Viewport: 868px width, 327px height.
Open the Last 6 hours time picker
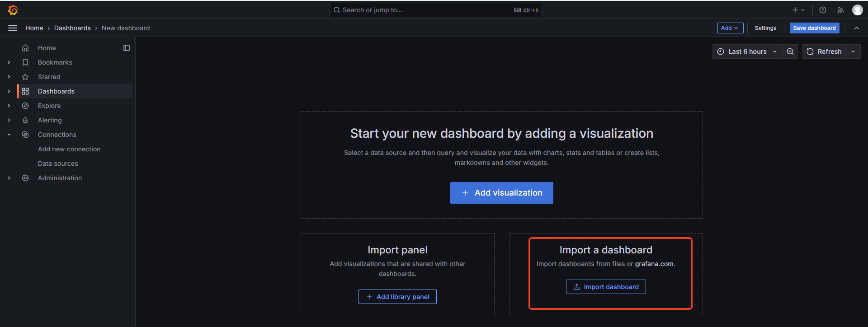coord(747,51)
